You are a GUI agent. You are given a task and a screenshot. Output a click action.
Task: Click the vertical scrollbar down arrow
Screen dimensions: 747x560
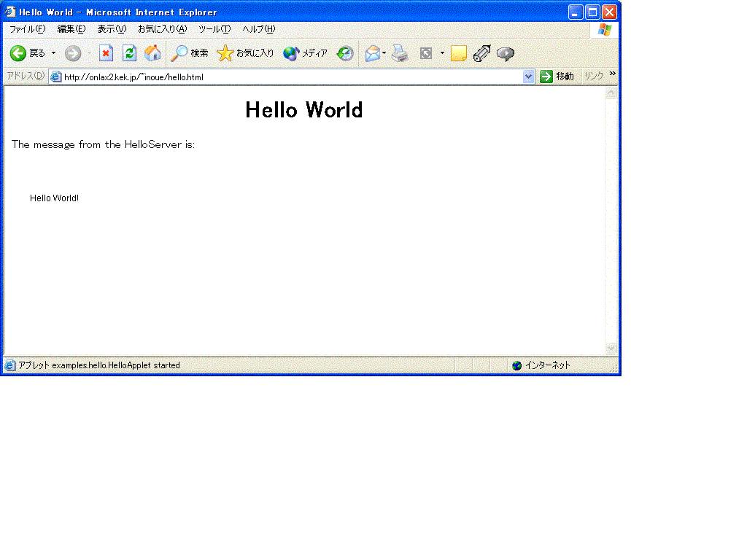pyautogui.click(x=611, y=349)
